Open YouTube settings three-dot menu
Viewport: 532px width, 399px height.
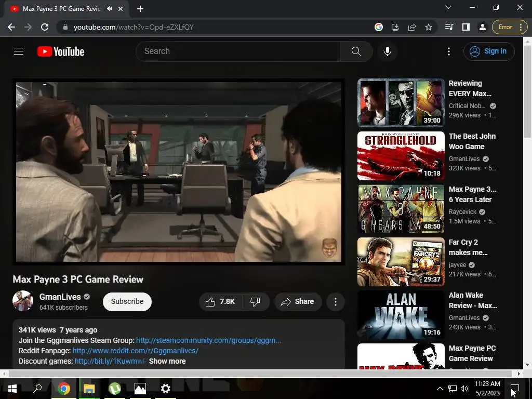448,51
